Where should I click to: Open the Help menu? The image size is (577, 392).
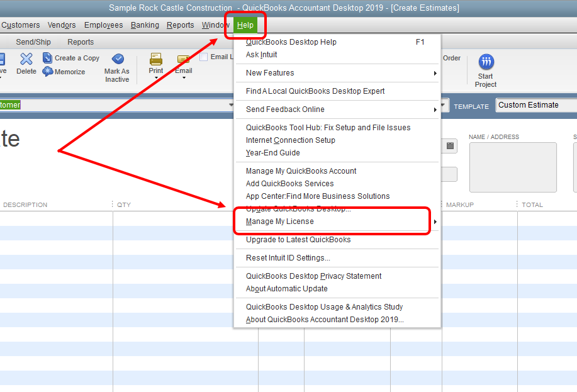click(245, 25)
